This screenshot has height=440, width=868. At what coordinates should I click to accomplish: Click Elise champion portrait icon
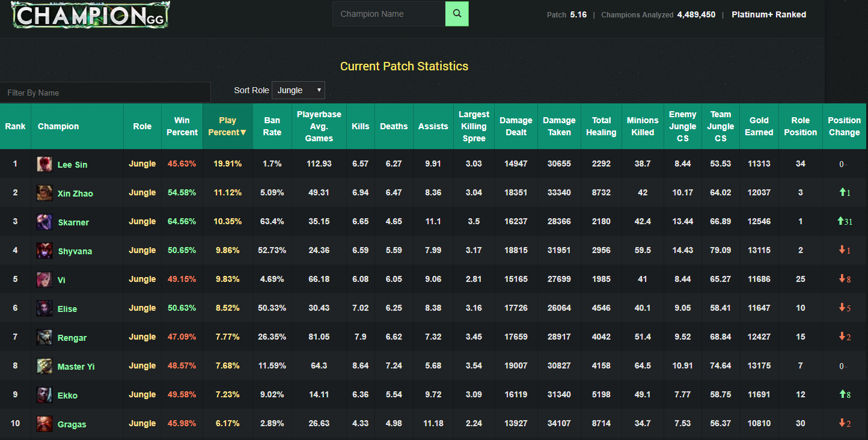[x=44, y=308]
